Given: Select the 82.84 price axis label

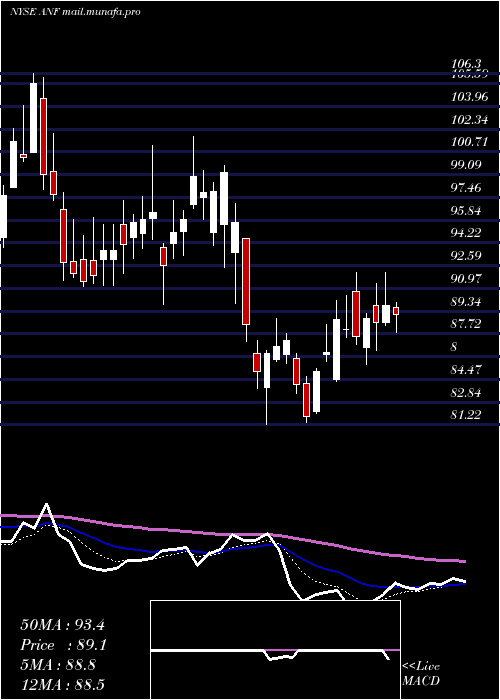Looking at the screenshot, I should coord(466,392).
